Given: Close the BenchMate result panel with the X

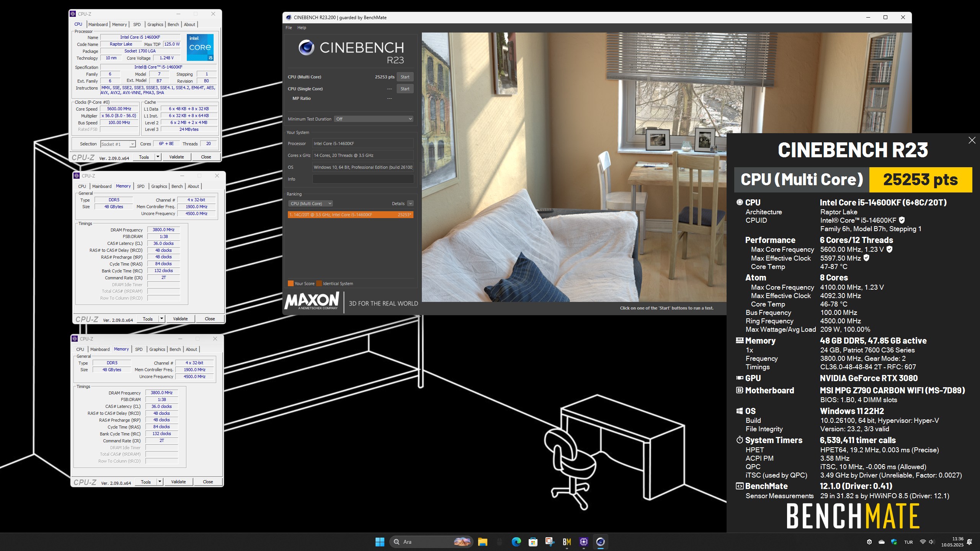Looking at the screenshot, I should tap(972, 140).
